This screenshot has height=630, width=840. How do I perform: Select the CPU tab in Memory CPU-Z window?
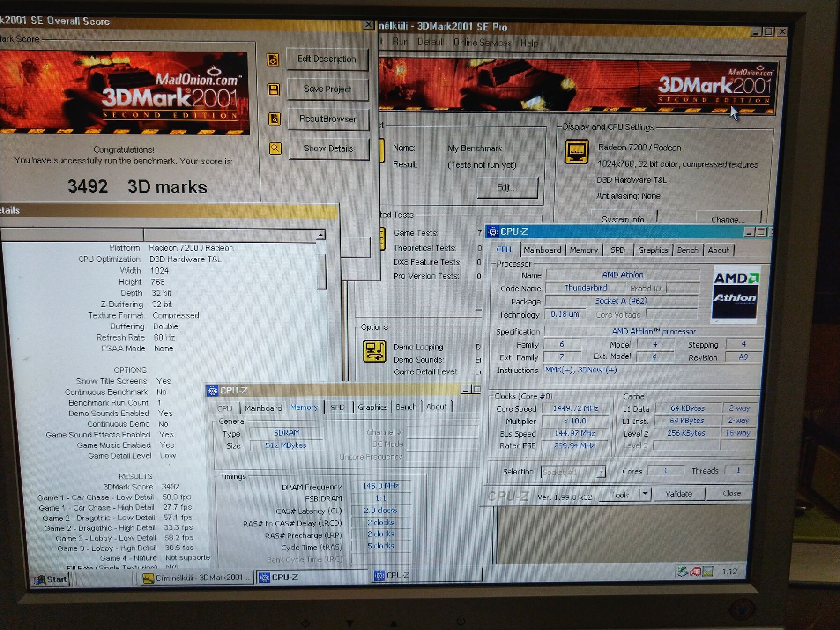point(224,408)
